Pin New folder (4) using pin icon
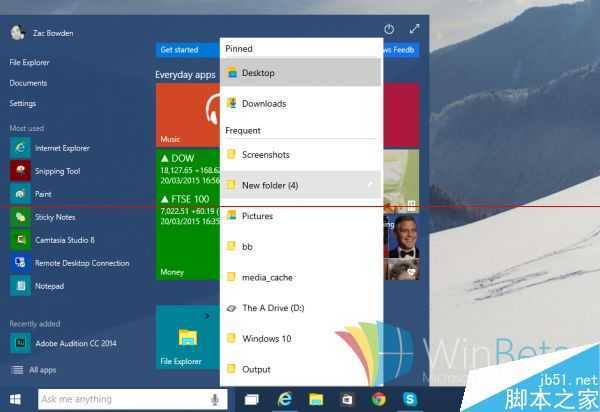Image resolution: width=600 pixels, height=412 pixels. (370, 185)
